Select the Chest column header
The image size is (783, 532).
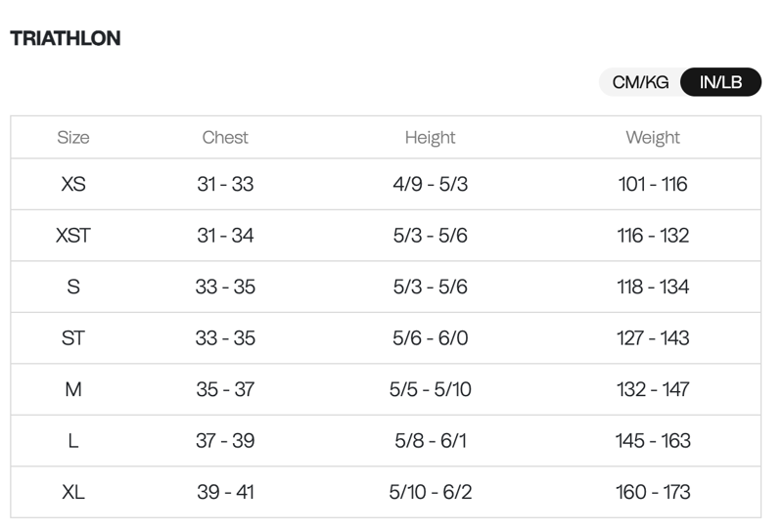[225, 138]
